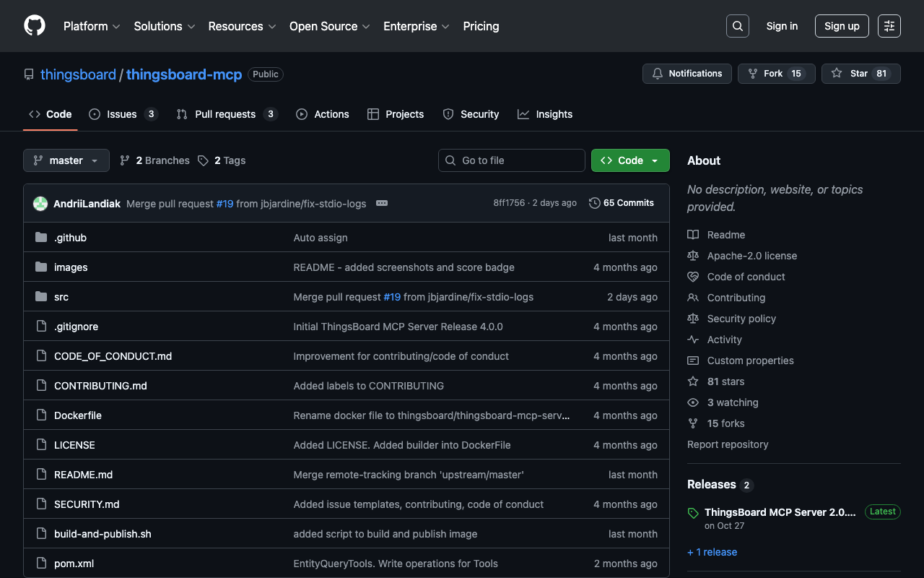Open the src folder
Viewport: 924px width, 578px height.
(61, 297)
